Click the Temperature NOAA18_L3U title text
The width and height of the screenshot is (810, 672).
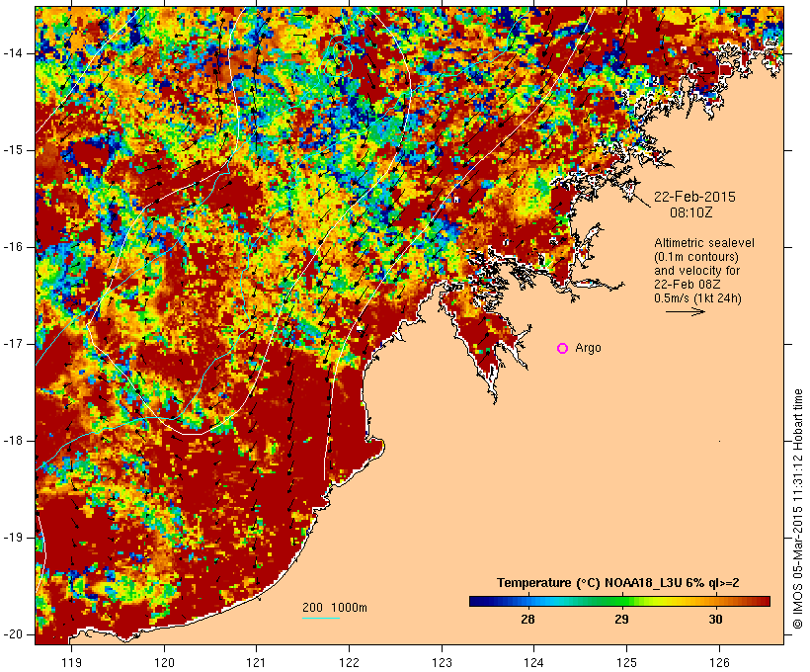point(617,583)
